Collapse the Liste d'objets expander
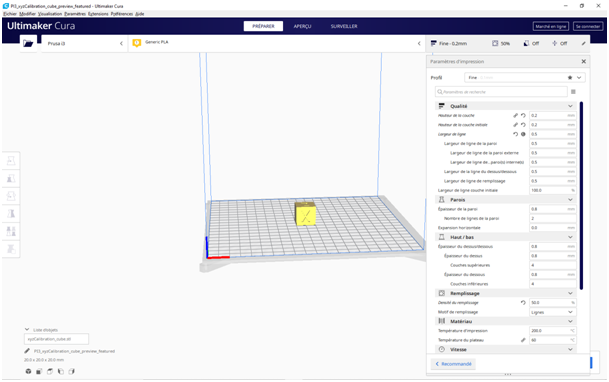This screenshot has height=382, width=609. [x=27, y=330]
